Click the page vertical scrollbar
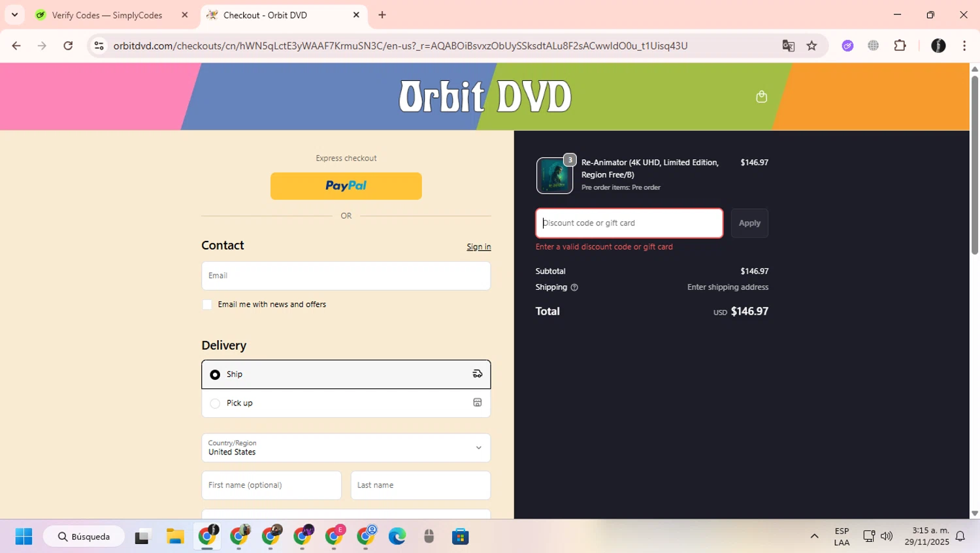 click(x=975, y=165)
